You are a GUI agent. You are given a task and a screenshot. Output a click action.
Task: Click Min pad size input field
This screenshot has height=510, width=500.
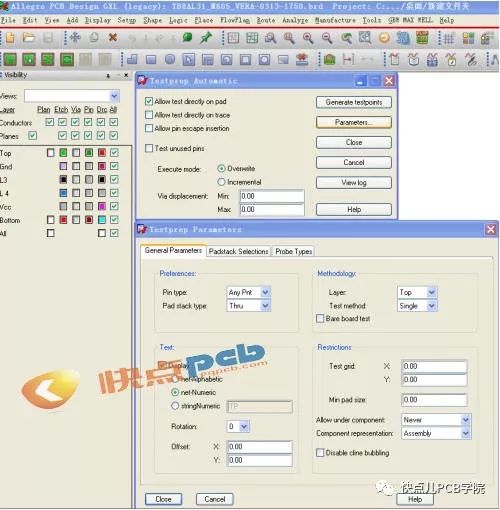point(434,400)
